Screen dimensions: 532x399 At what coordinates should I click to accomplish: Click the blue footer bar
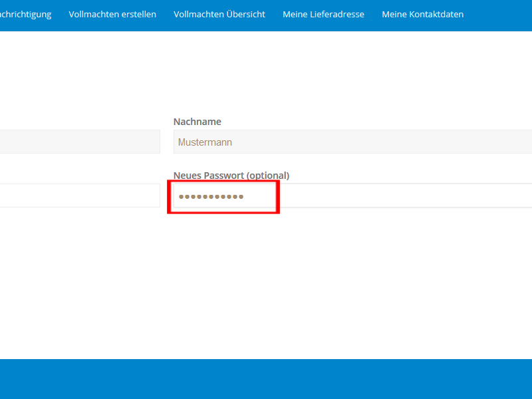pyautogui.click(x=266, y=379)
